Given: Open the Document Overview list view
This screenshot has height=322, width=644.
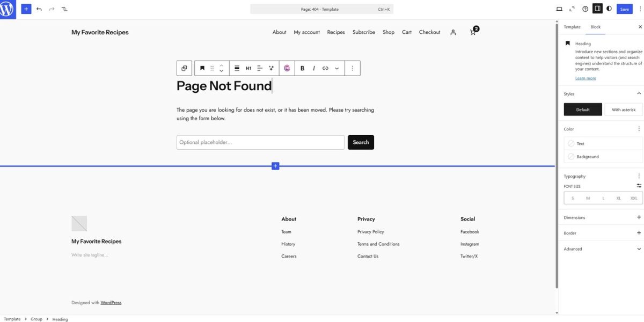Looking at the screenshot, I should click(64, 9).
